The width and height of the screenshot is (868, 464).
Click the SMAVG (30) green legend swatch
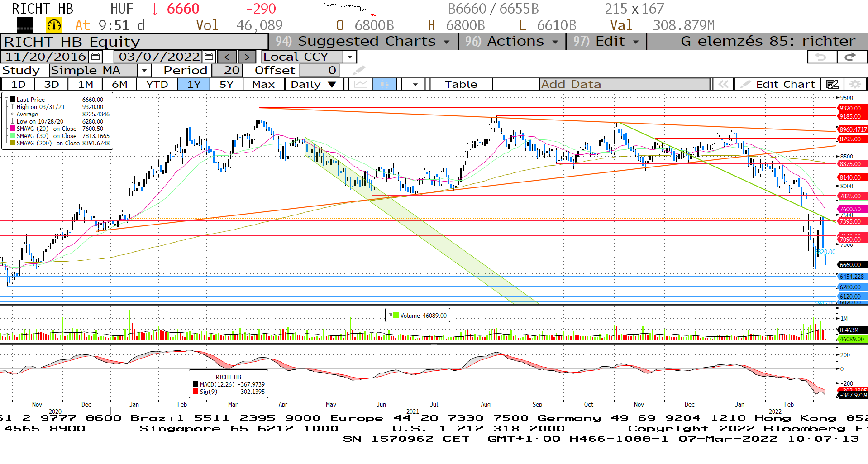[x=13, y=136]
